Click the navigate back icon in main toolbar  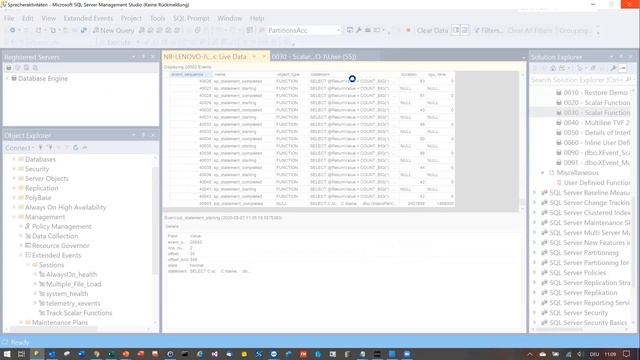(13, 30)
